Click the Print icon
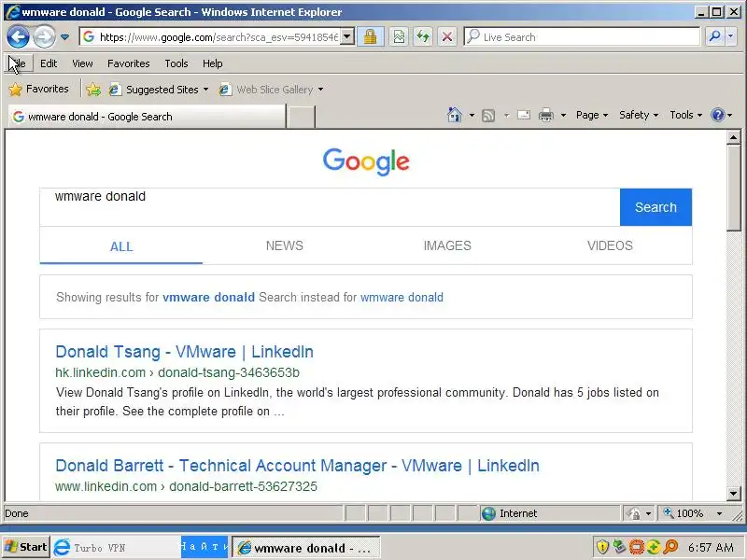 [546, 115]
